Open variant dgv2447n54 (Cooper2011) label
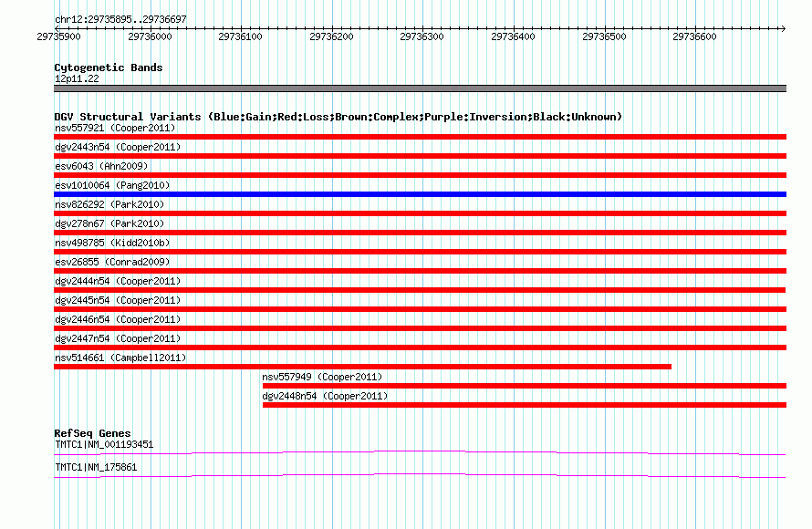The height and width of the screenshot is (529, 812). 118,338
